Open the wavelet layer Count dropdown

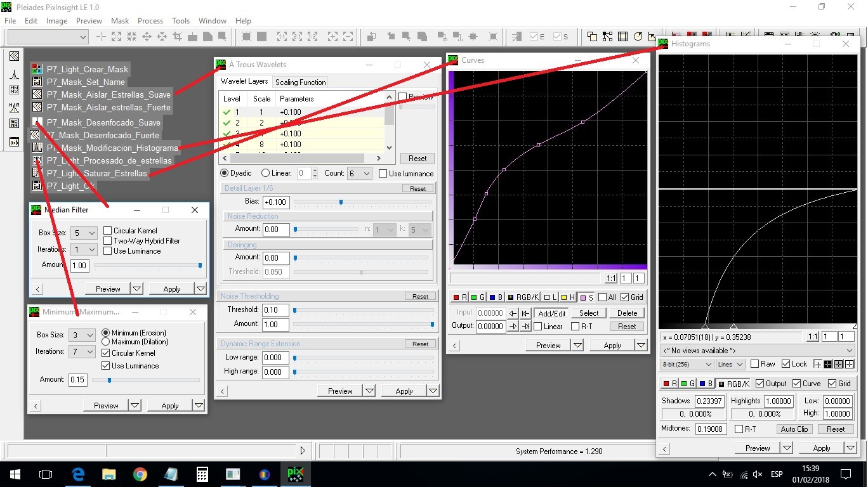coord(359,174)
